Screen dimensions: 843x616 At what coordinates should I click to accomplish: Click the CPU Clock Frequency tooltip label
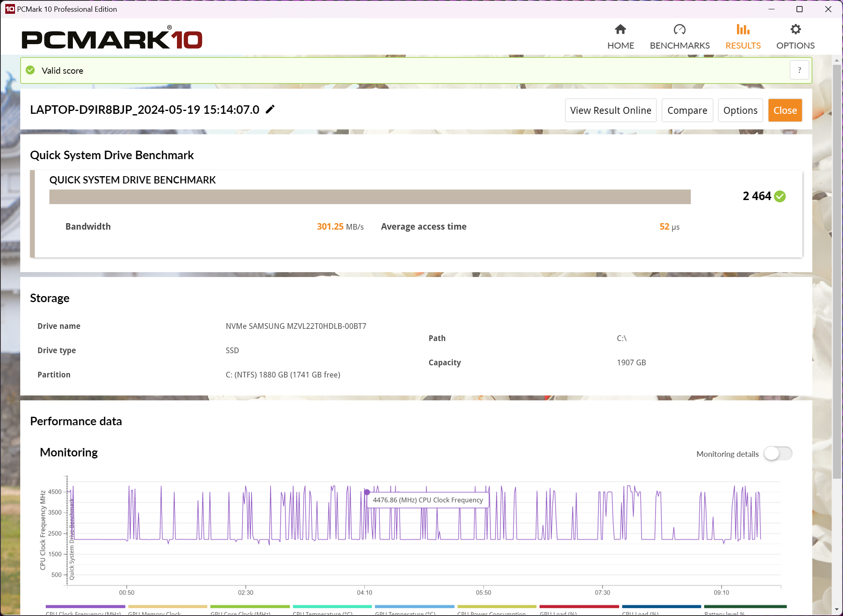pos(428,500)
